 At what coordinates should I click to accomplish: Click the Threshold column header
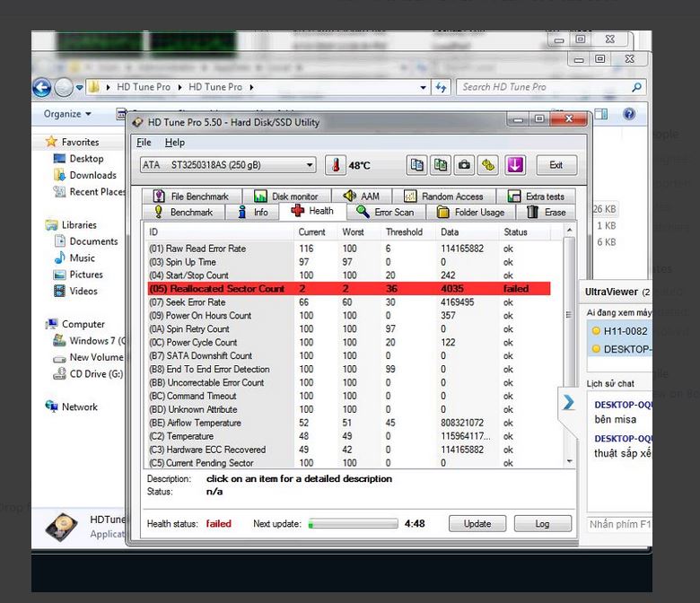pos(408,232)
